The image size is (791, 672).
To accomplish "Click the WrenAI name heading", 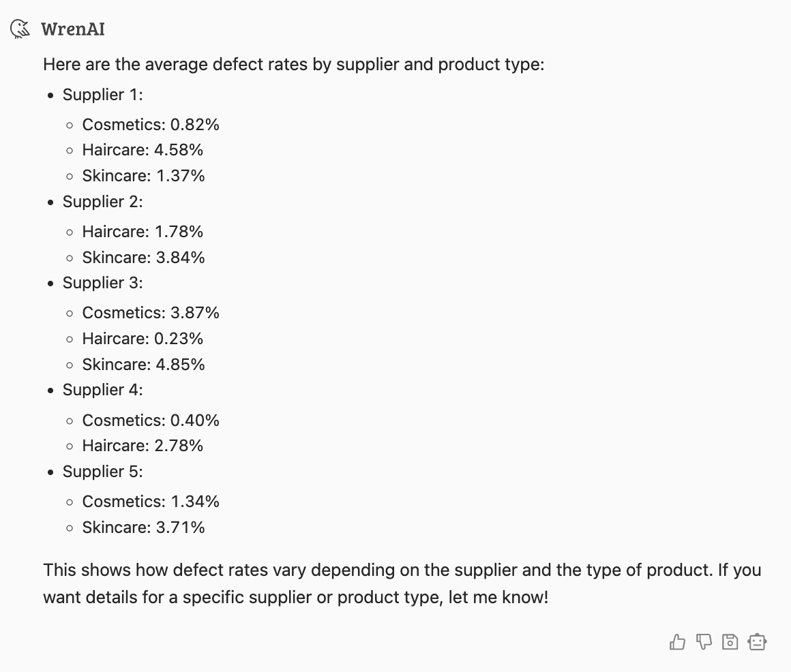I will (72, 29).
